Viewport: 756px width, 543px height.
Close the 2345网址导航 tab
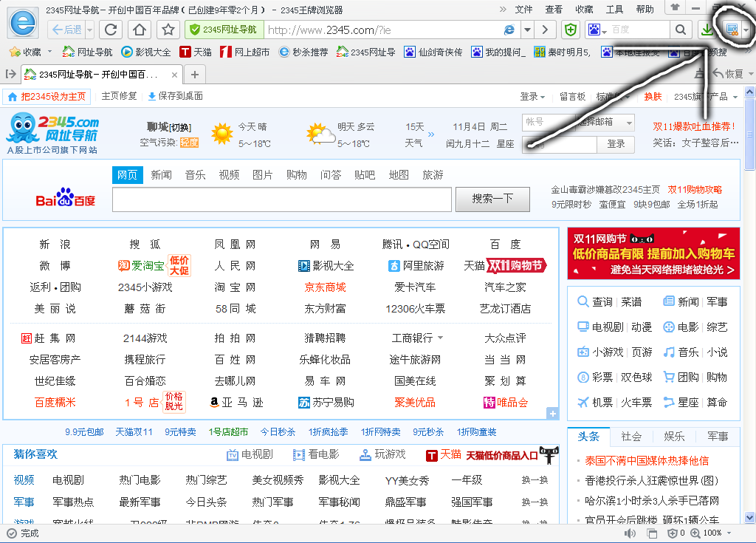pyautogui.click(x=174, y=75)
